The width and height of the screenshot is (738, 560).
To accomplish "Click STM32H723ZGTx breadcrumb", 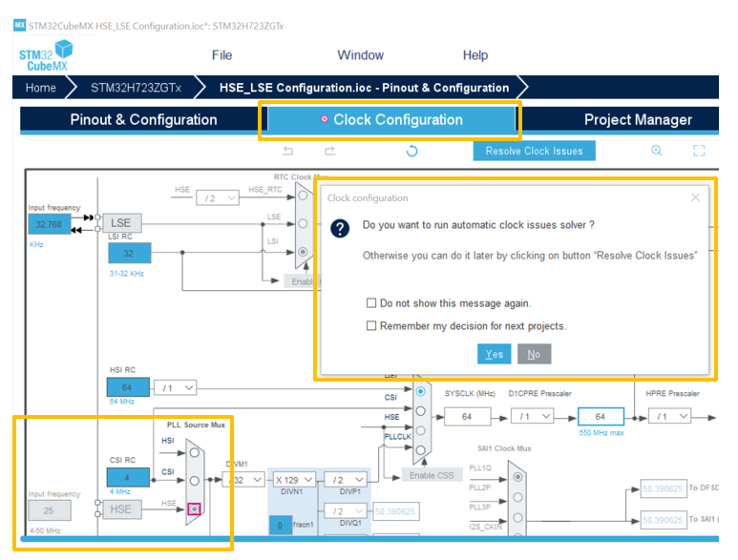I will pyautogui.click(x=136, y=88).
